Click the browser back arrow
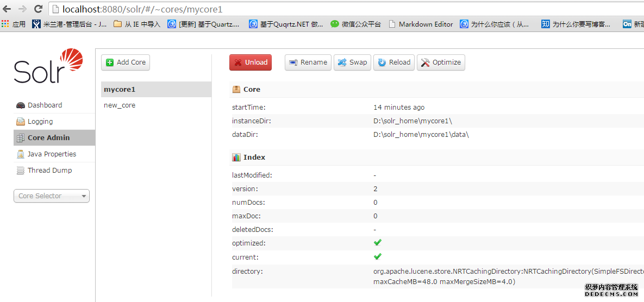Image resolution: width=644 pixels, height=302 pixels. coord(7,9)
